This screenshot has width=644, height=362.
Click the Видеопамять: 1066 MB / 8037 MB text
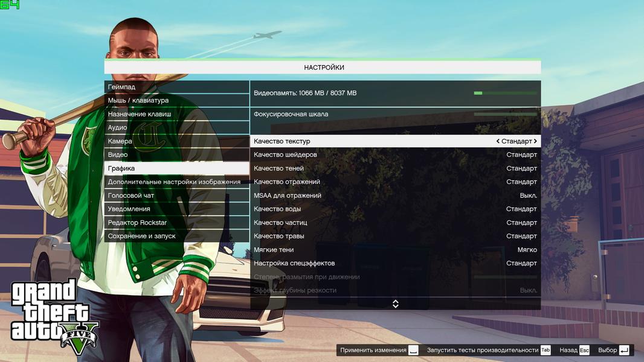tap(305, 93)
